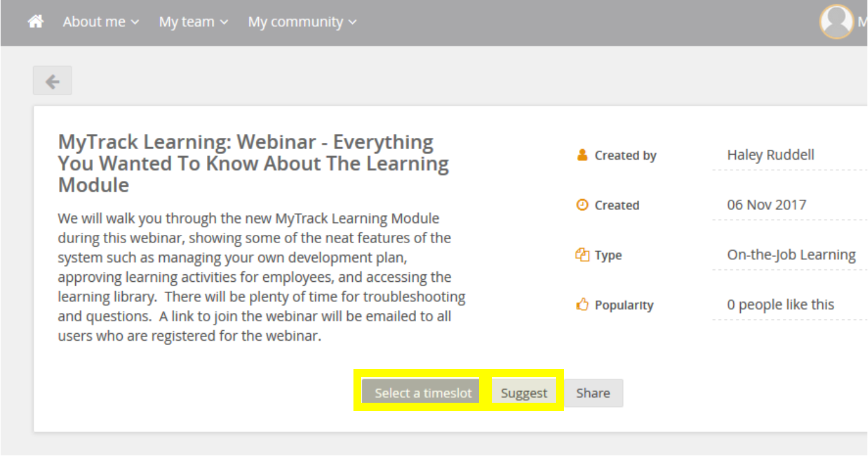Screen dimensions: 868x456
Task: Click the creator name Haley Ruddell
Action: point(771,155)
